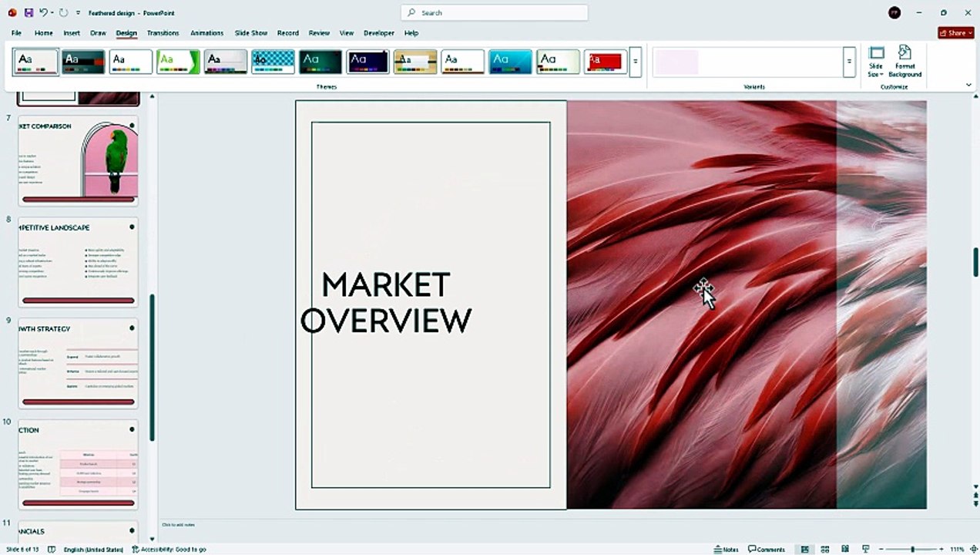
Task: Switch to the Home tab
Action: [43, 33]
